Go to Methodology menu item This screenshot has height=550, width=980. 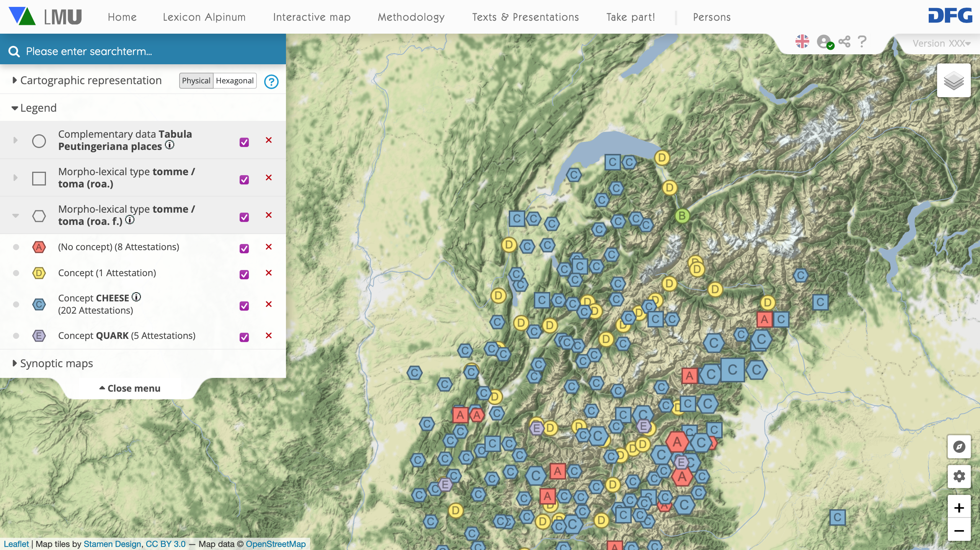pos(411,17)
